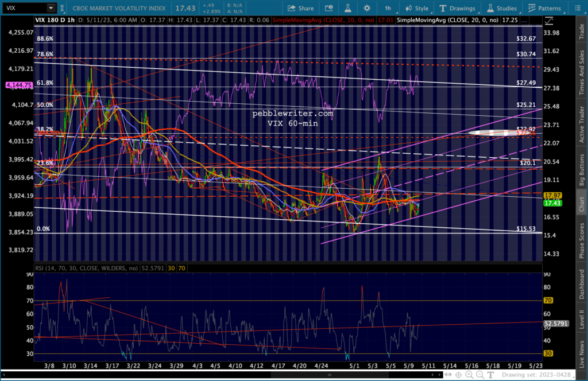Open the VIX symbol dropdown arrow

pyautogui.click(x=51, y=8)
